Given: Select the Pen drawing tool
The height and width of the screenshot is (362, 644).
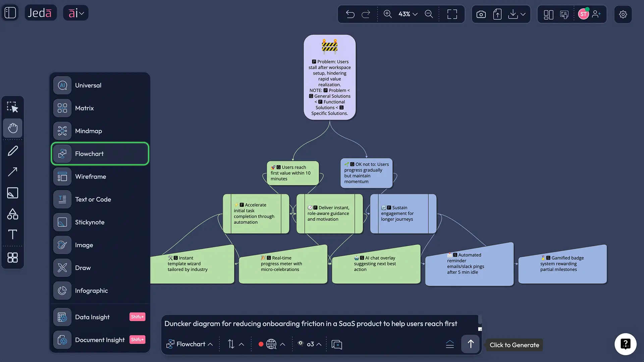Looking at the screenshot, I should (x=12, y=150).
